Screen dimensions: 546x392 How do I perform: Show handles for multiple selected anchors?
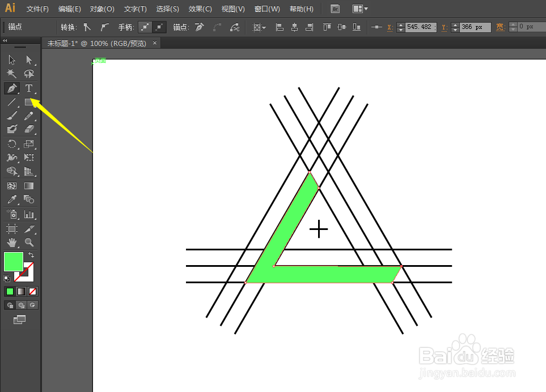click(x=145, y=27)
